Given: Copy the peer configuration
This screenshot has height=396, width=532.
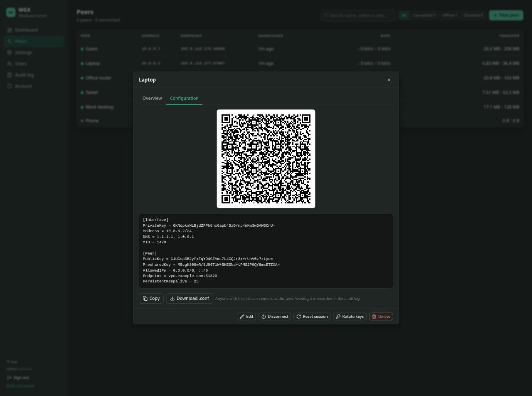Looking at the screenshot, I should pos(151,299).
